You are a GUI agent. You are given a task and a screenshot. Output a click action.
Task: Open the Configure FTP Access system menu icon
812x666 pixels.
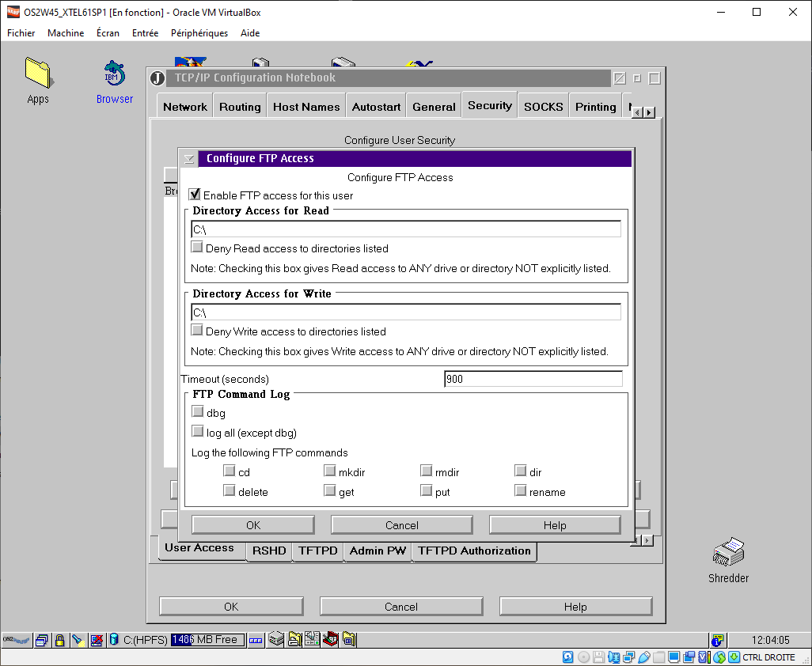click(189, 159)
